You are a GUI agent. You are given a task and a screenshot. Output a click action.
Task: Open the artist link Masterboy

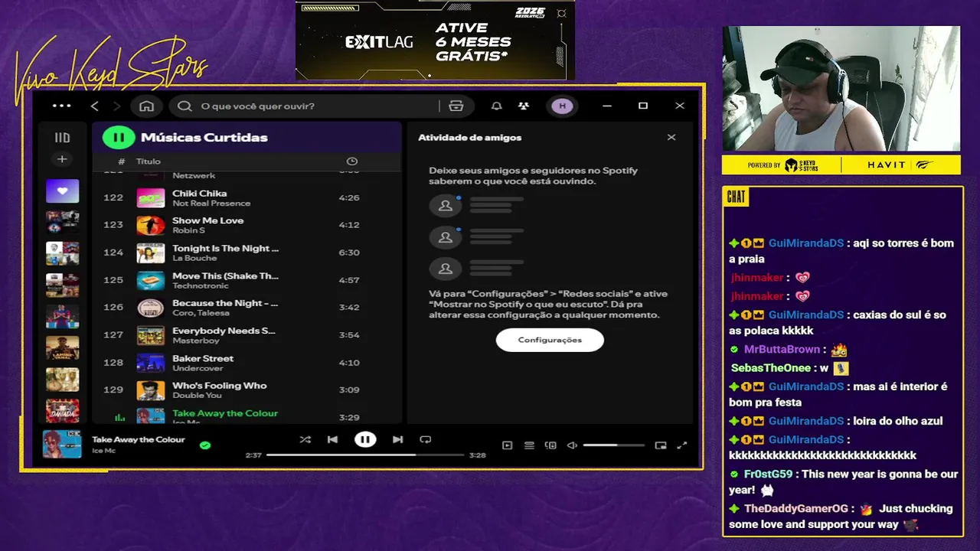coord(195,341)
